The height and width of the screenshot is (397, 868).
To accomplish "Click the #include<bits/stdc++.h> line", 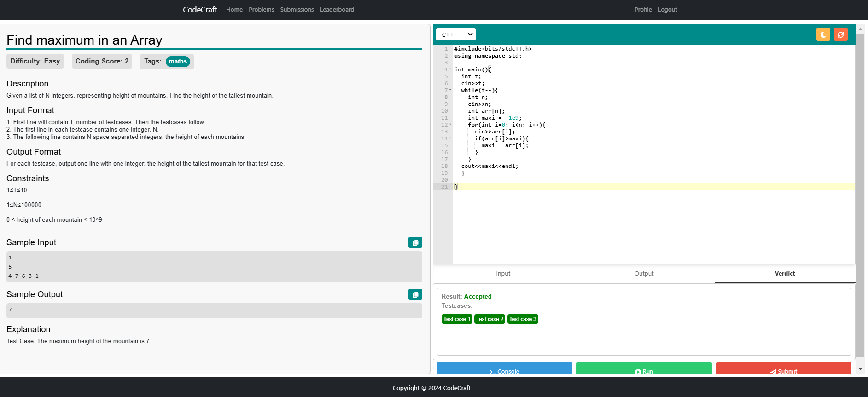I will tap(493, 49).
